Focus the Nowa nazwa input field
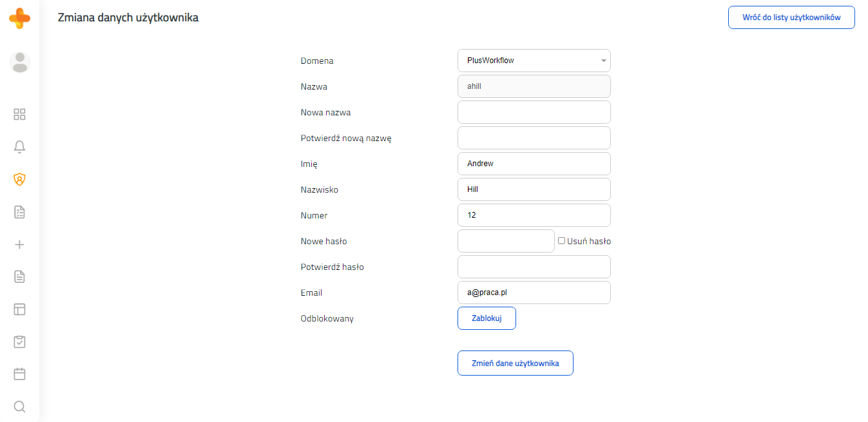The width and height of the screenshot is (868, 422). (x=534, y=112)
